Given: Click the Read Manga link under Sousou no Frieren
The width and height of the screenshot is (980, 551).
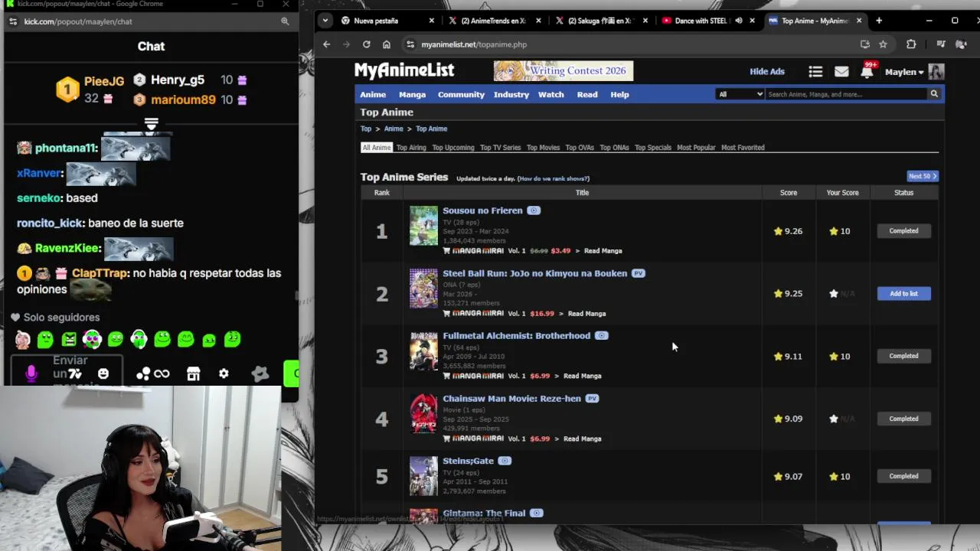Looking at the screenshot, I should click(603, 251).
